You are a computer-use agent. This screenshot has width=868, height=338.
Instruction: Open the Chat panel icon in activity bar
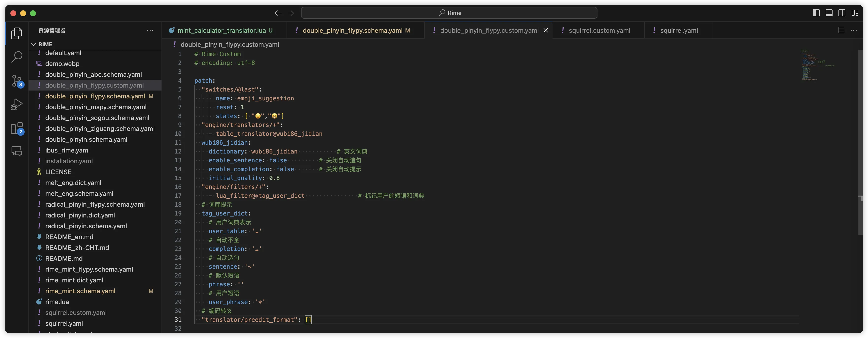[x=16, y=152]
